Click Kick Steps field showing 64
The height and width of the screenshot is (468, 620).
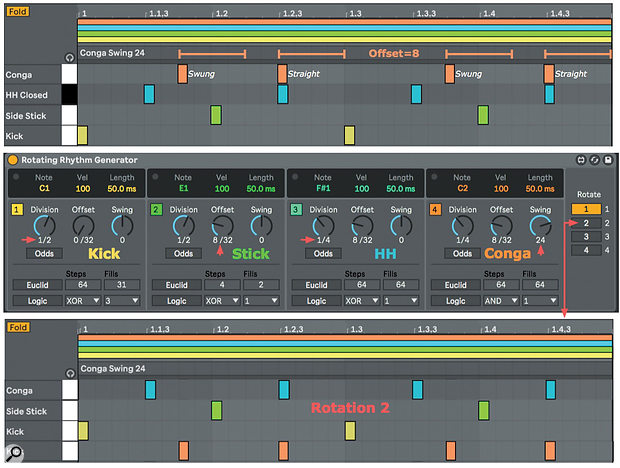(83, 285)
